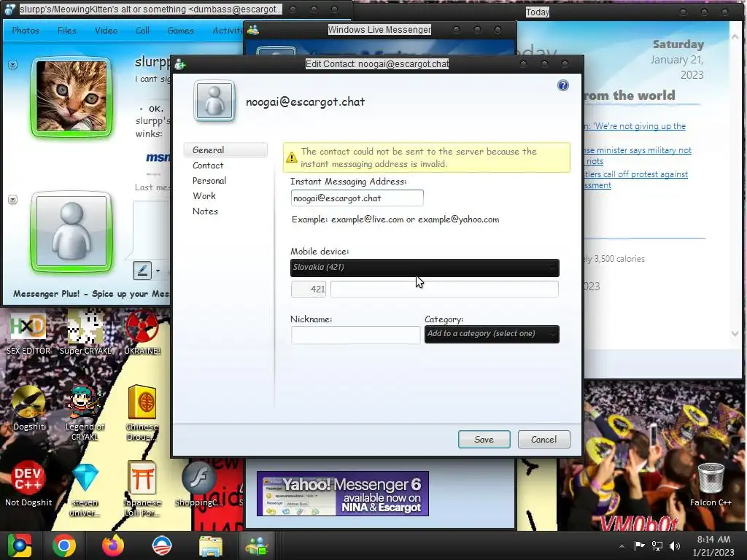Image resolution: width=747 pixels, height=560 pixels.
Task: Click the help question mark icon
Action: click(562, 85)
